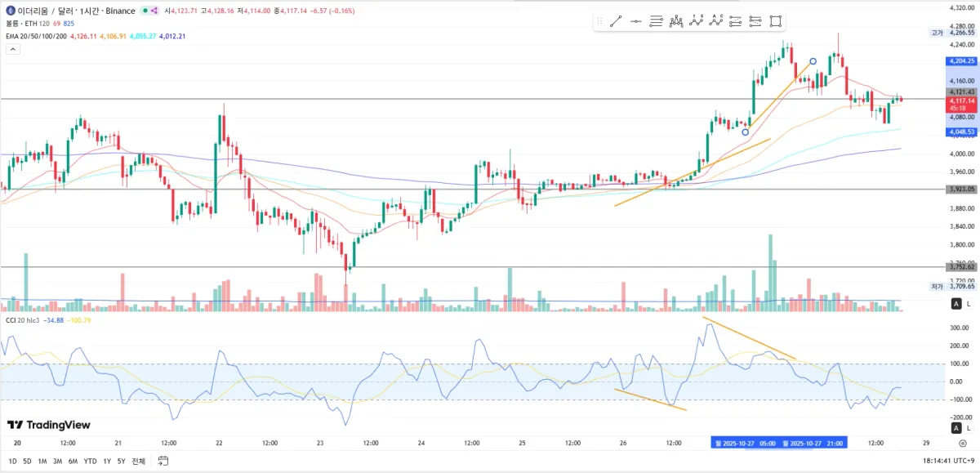Click the low price 3,709.65 label
The image size is (980, 473).
tap(961, 287)
